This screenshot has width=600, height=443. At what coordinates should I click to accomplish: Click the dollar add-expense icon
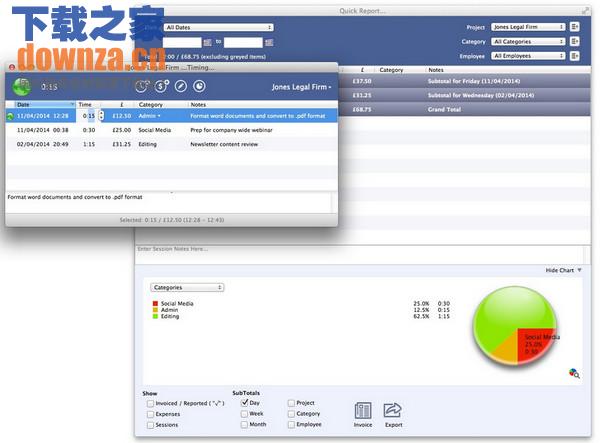[x=161, y=87]
